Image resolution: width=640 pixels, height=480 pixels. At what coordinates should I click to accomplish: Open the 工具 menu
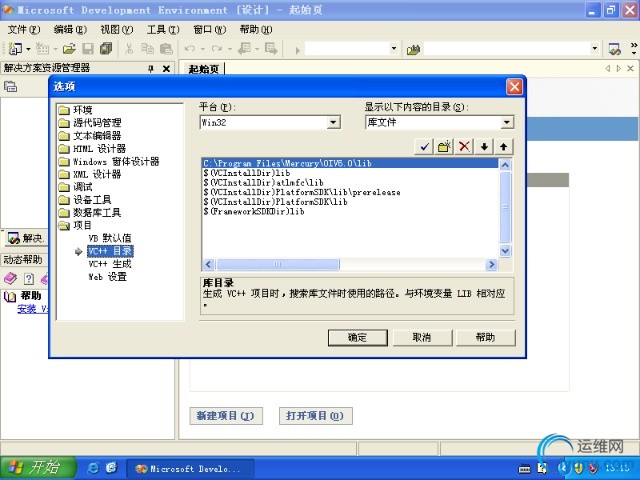[x=163, y=29]
